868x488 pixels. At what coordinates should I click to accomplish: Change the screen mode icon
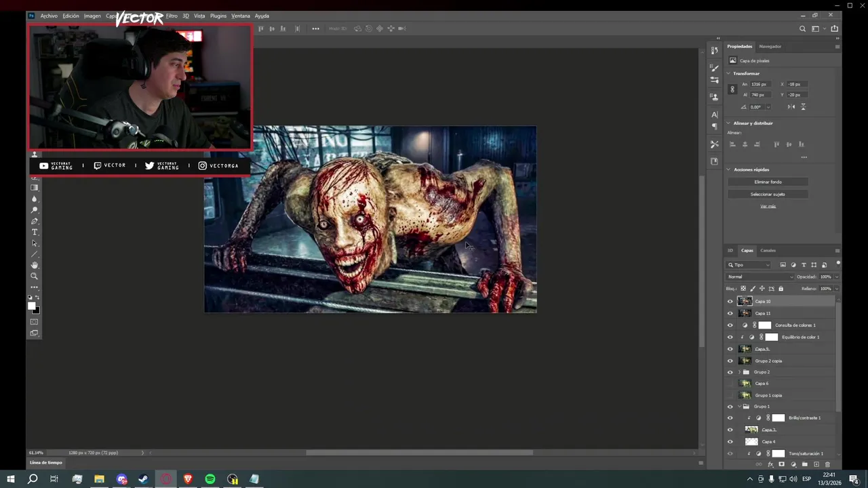pos(35,333)
